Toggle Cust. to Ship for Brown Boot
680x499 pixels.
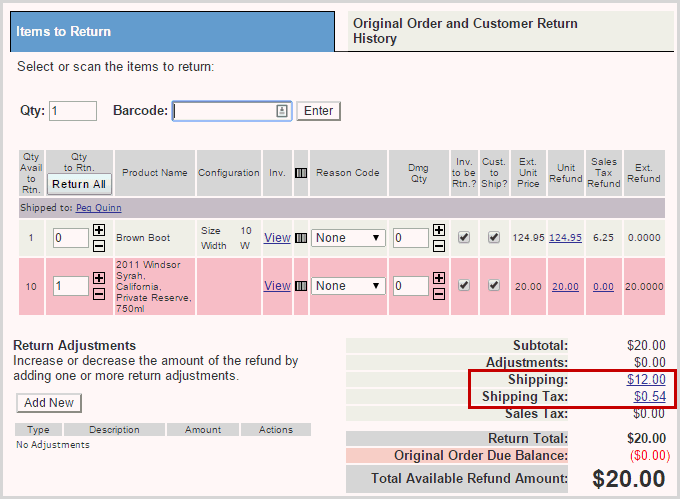coord(494,238)
